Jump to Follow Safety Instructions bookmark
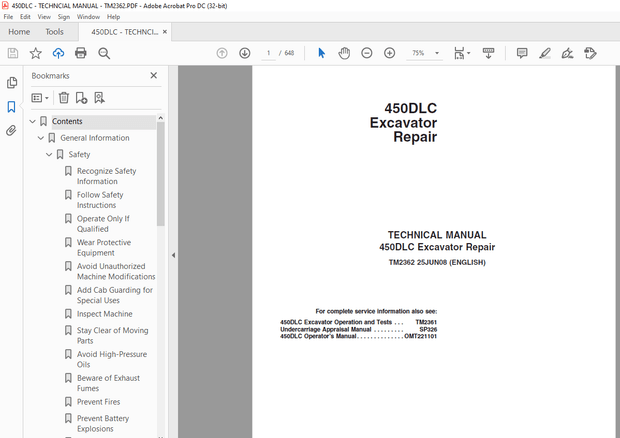The width and height of the screenshot is (620, 438). coord(100,200)
